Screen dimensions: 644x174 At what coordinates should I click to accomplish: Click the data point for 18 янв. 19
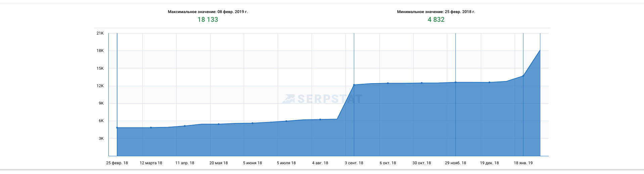pos(523,76)
